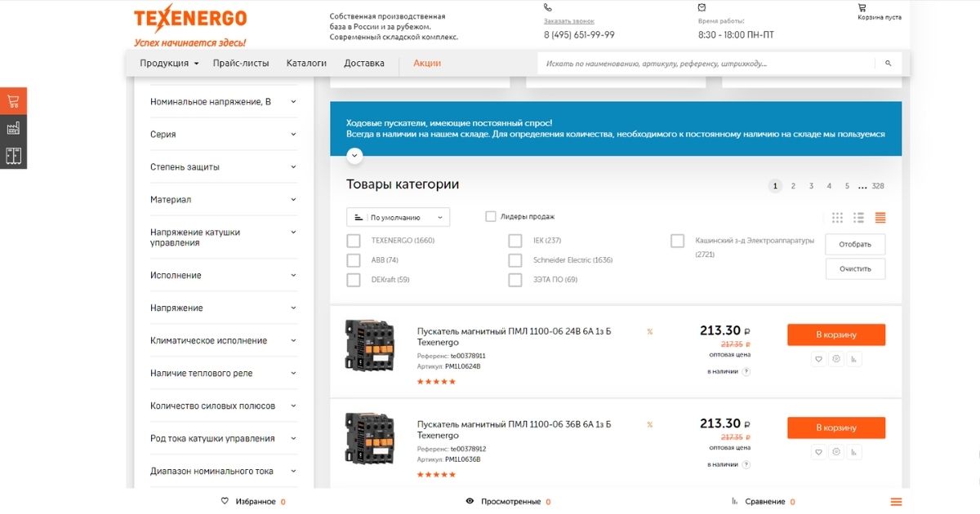Click the product search input field
Screen dimensions: 980x514
[x=702, y=63]
